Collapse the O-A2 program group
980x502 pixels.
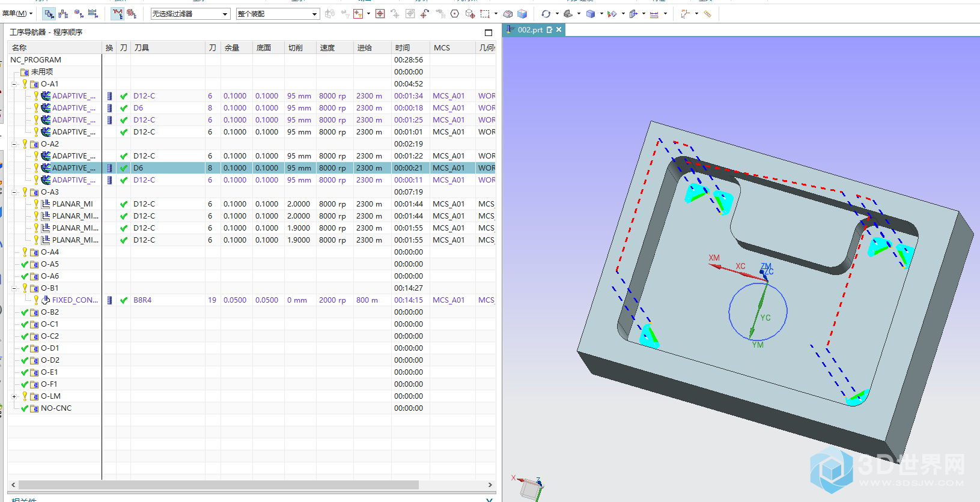click(14, 144)
